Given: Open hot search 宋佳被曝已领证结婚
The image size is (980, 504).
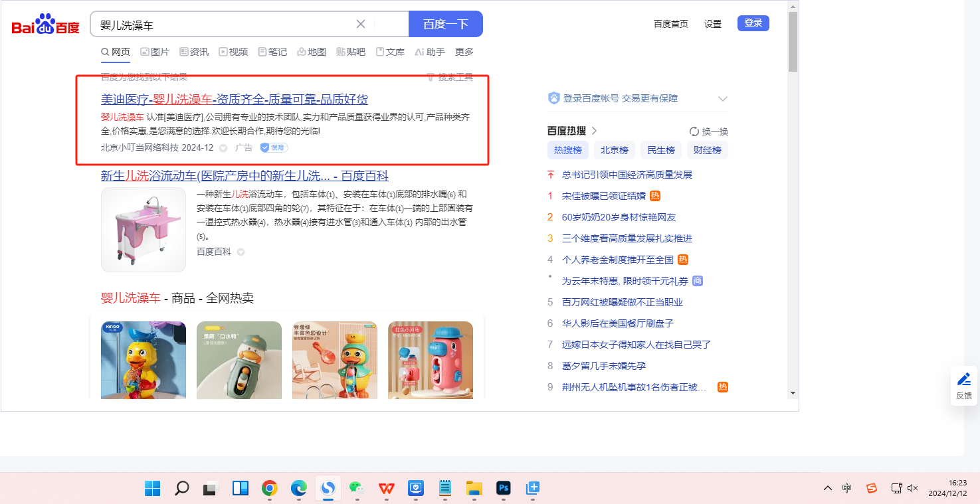Looking at the screenshot, I should tap(604, 196).
